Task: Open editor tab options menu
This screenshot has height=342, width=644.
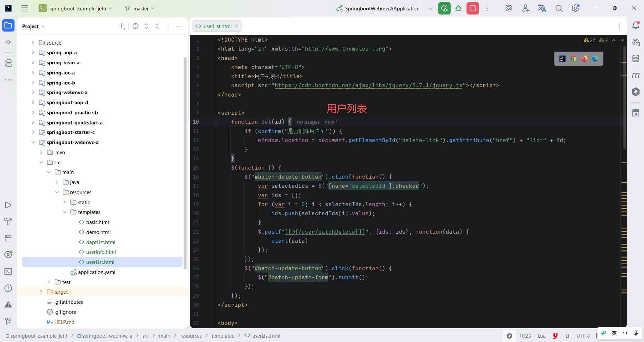Action: point(620,26)
